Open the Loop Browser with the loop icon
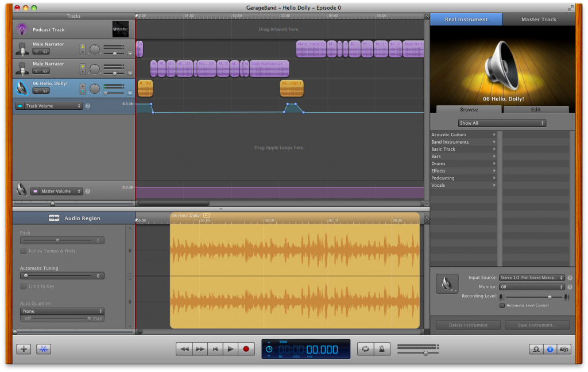The width and height of the screenshot is (588, 372). pyautogui.click(x=536, y=350)
